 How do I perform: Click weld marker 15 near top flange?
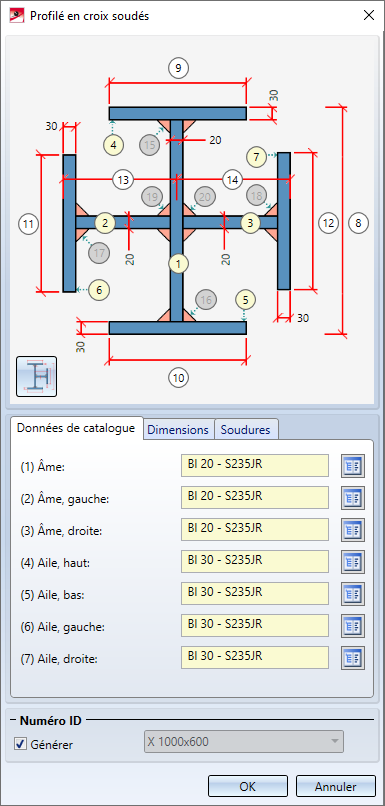tap(149, 145)
